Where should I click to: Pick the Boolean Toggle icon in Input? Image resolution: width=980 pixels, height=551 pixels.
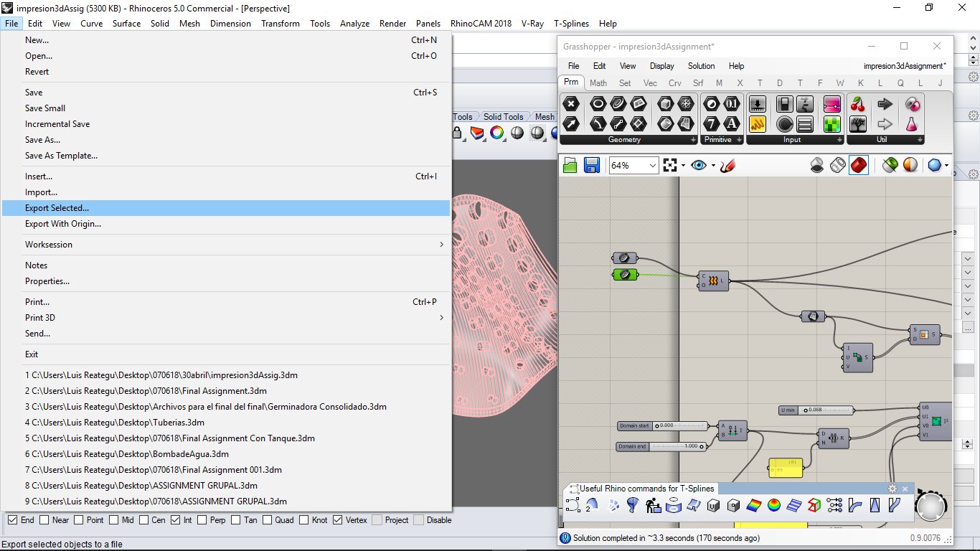click(x=785, y=104)
